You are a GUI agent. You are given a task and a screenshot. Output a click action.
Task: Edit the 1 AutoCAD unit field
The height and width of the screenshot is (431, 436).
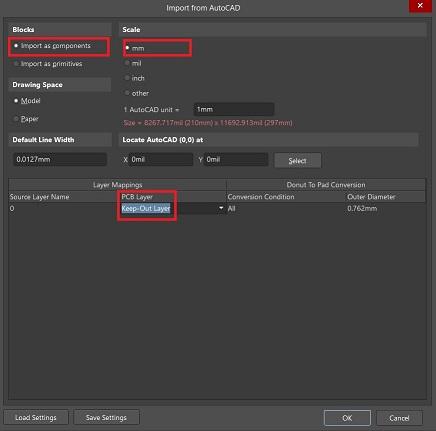tap(234, 109)
